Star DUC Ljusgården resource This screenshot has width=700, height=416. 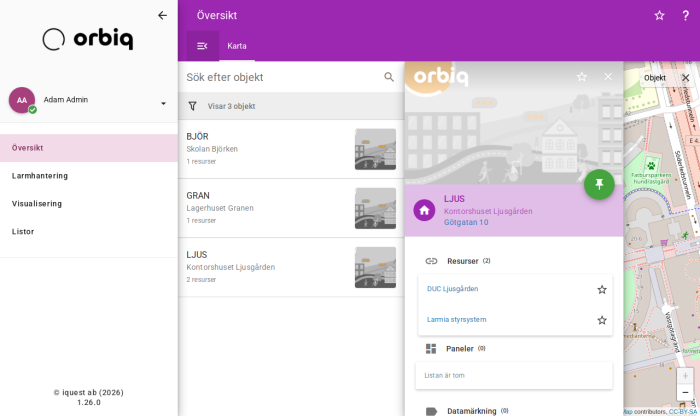pyautogui.click(x=602, y=290)
